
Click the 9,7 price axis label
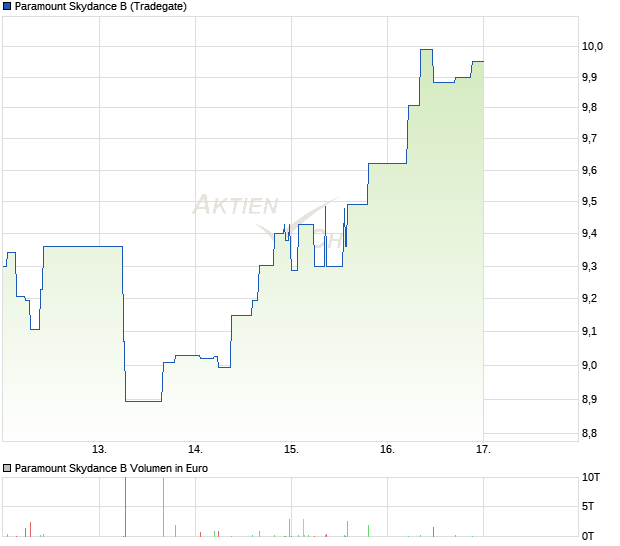coord(590,138)
